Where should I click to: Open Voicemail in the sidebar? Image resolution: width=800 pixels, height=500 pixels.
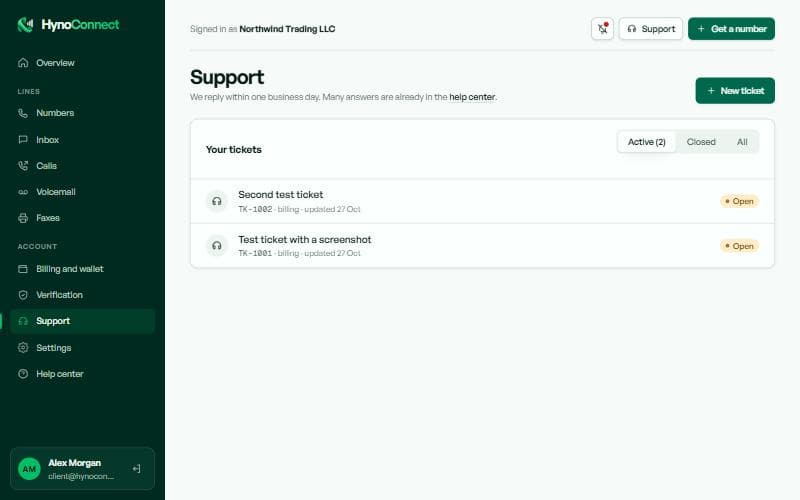pyautogui.click(x=83, y=192)
